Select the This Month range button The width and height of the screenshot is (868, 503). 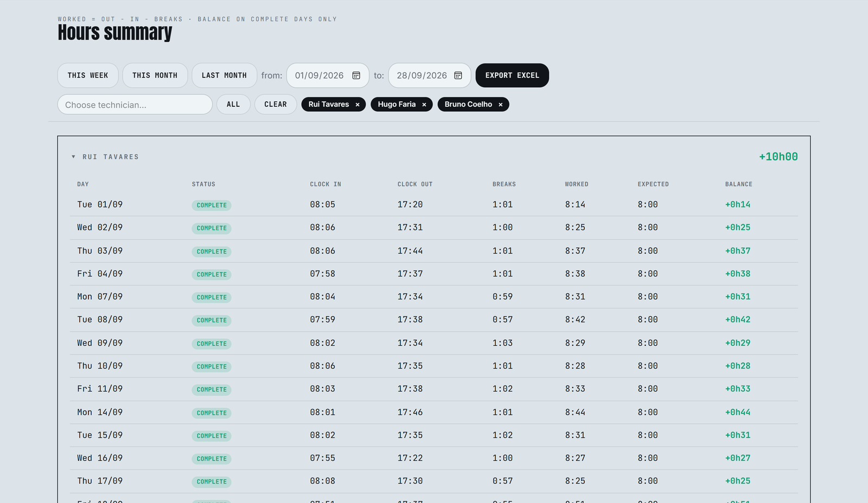tap(155, 75)
